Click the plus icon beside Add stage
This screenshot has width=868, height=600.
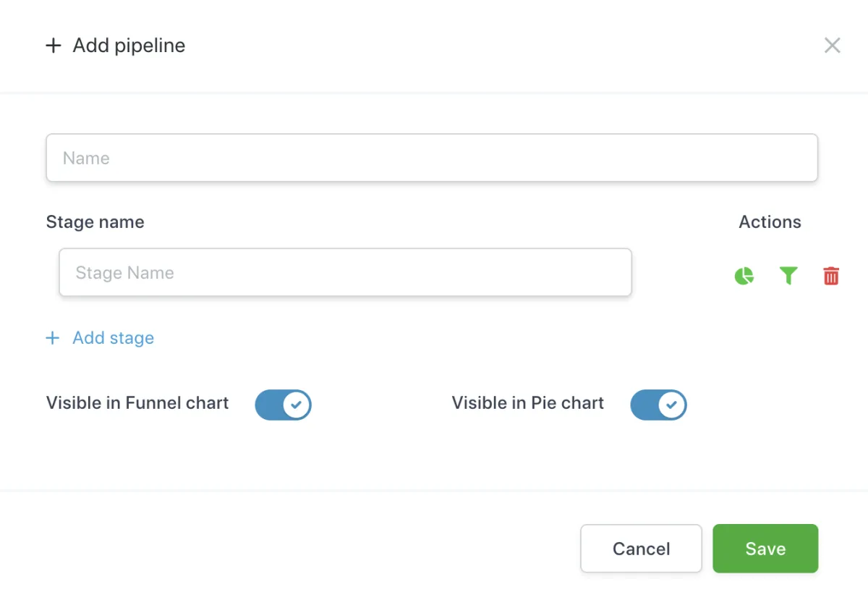[52, 338]
